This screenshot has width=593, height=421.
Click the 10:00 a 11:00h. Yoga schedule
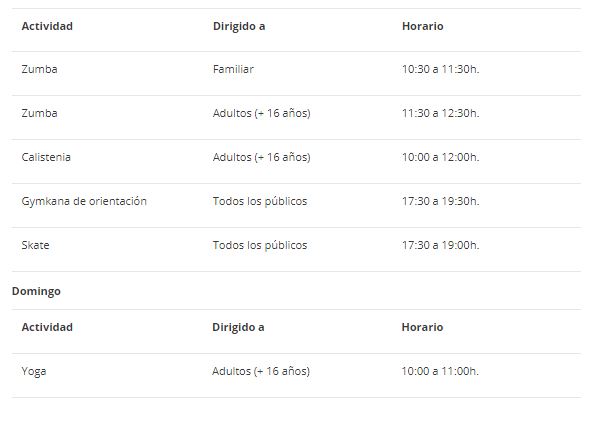440,371
